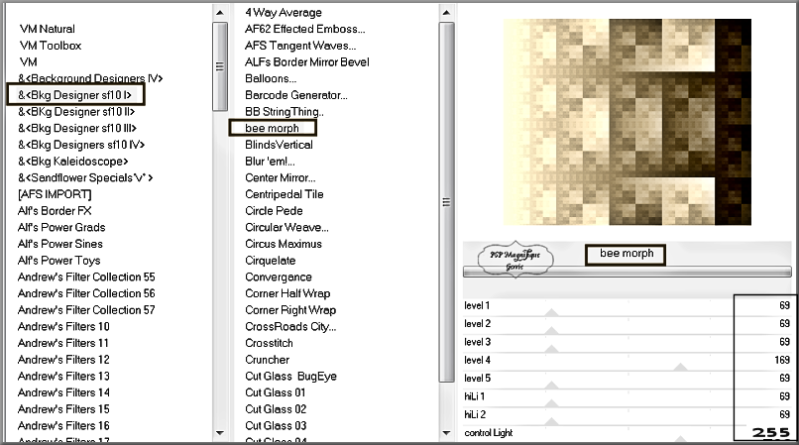Select the [AFS IMPORT] category

[x=55, y=194]
